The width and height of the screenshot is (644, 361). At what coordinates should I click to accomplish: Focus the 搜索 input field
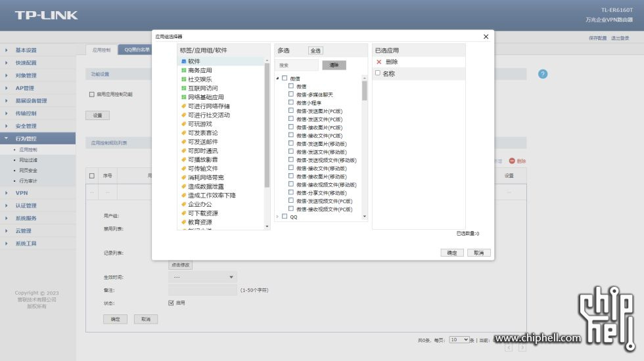pos(296,65)
